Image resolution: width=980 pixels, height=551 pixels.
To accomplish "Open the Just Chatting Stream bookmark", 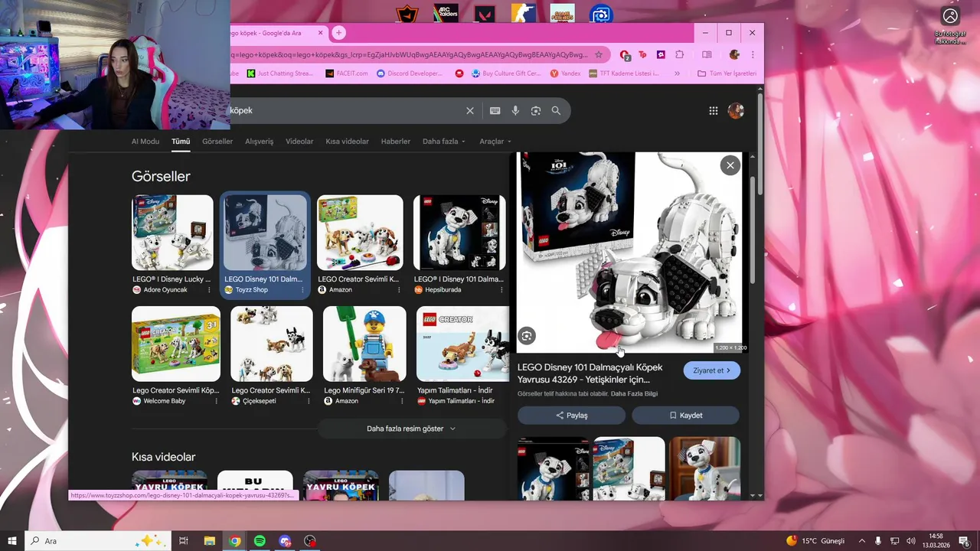I will pos(280,73).
